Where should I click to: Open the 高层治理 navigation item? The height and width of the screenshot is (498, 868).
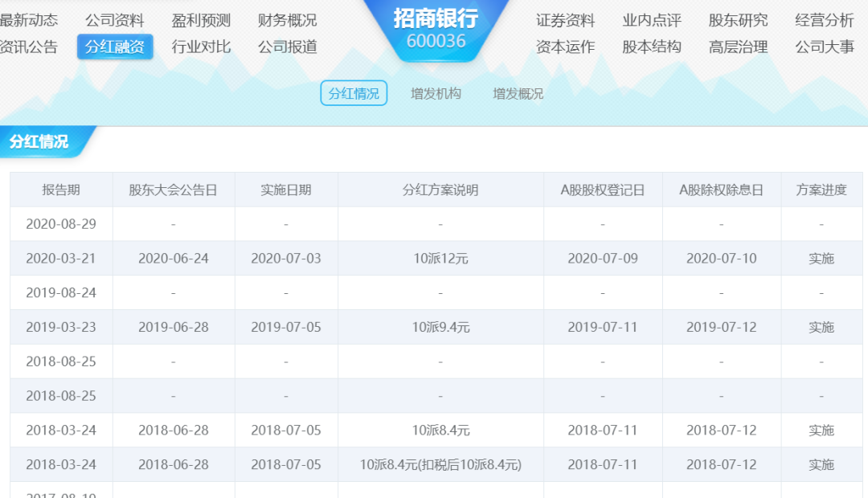tap(738, 47)
